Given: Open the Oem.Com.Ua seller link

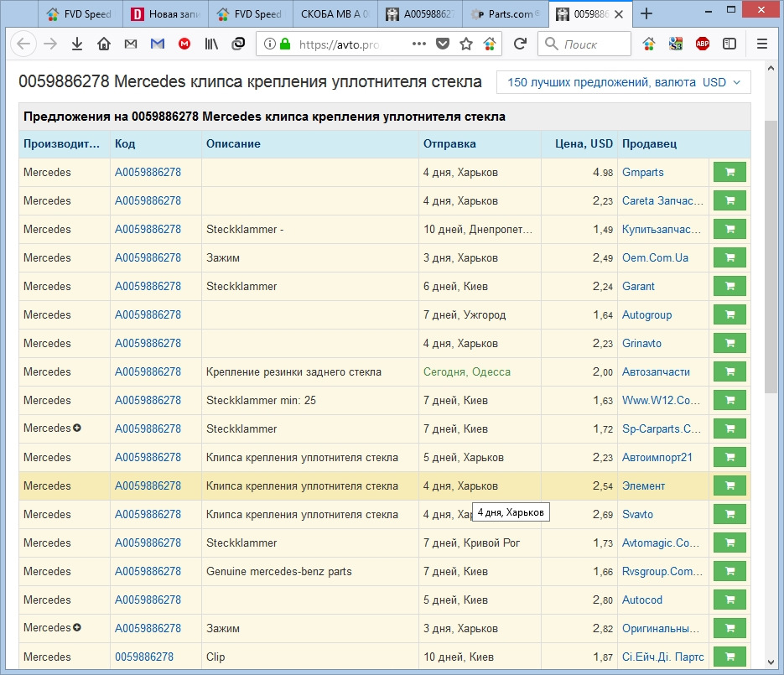Looking at the screenshot, I should (x=655, y=257).
